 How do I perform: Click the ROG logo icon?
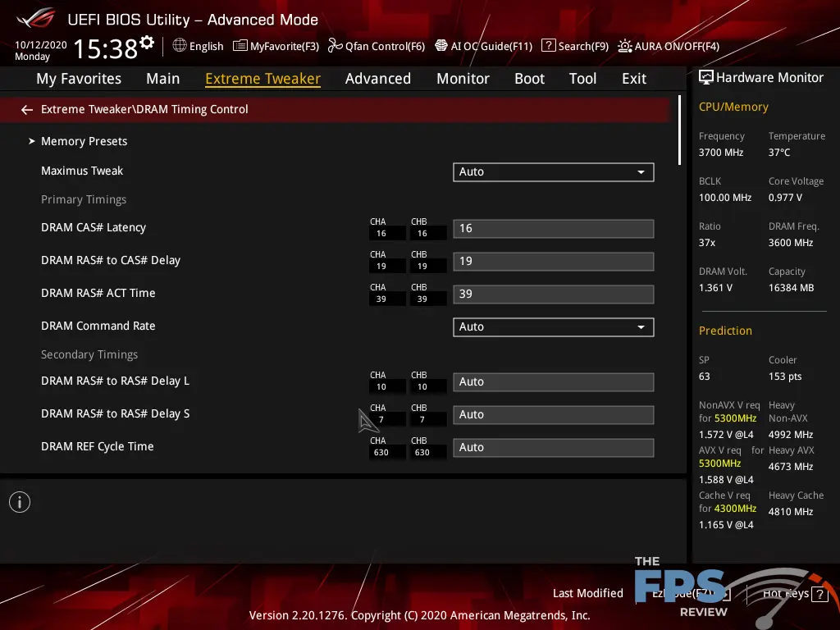click(x=35, y=20)
